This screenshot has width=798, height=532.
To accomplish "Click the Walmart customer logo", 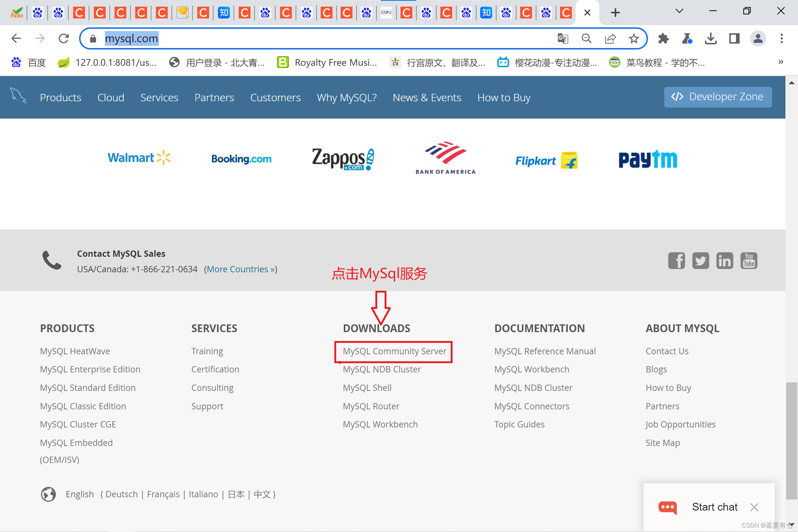I will point(139,158).
